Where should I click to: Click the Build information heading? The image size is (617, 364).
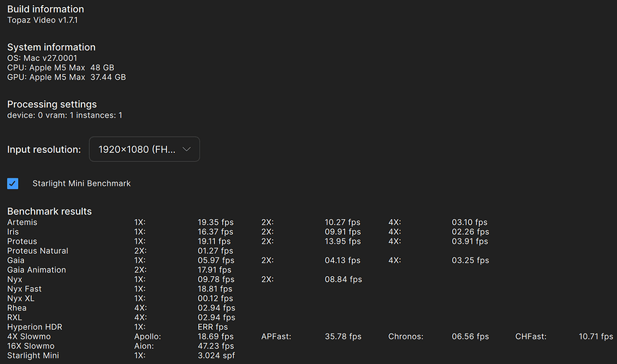tap(46, 9)
